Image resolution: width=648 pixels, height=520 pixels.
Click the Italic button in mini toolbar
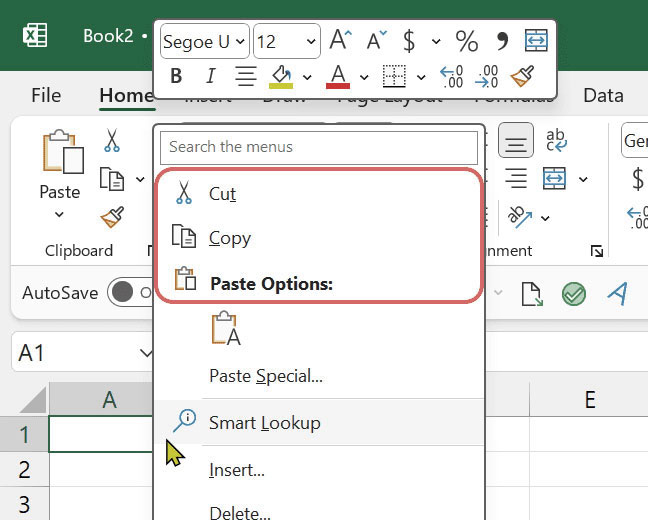[x=210, y=77]
